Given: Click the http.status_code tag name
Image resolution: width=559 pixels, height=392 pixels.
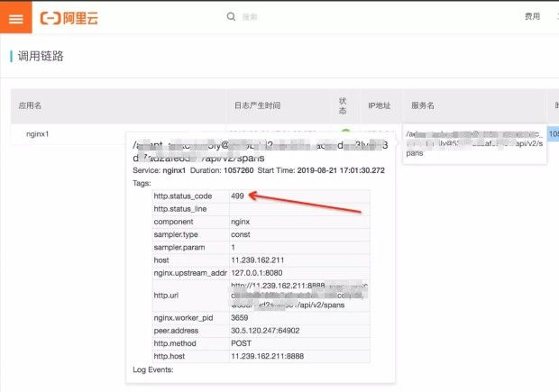Looking at the screenshot, I should 183,196.
